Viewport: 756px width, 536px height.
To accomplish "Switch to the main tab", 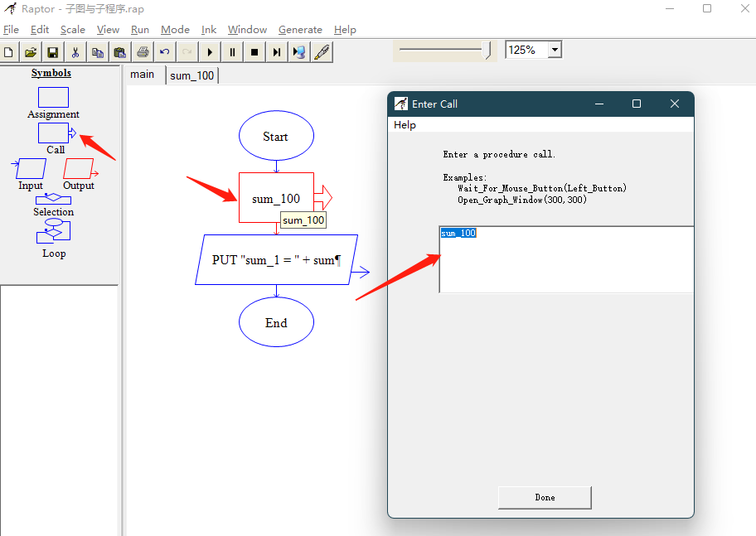I will pos(143,75).
